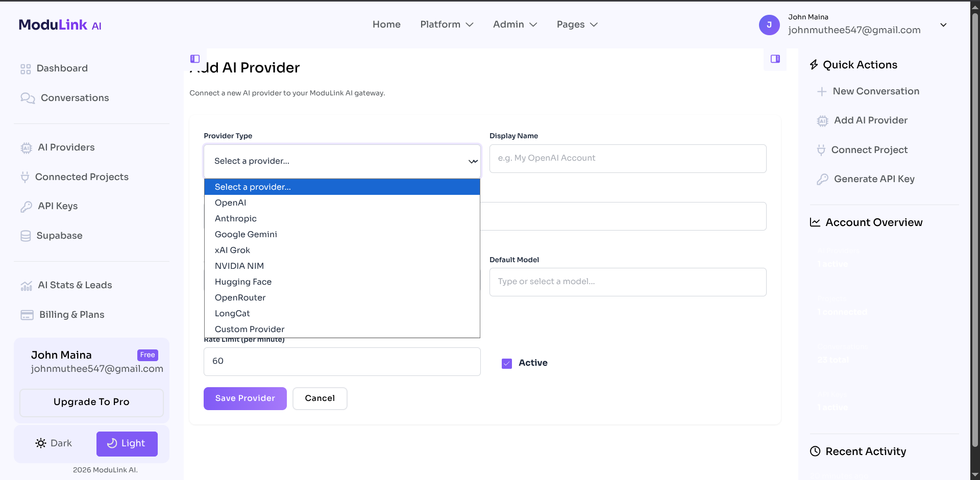Viewport: 980px width, 480px height.
Task: Select the 'Select a provider...' placeholder option
Action: tap(342, 187)
